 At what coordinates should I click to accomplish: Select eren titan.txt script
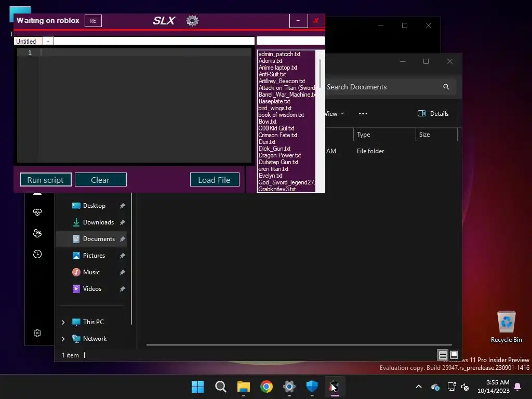tap(273, 169)
